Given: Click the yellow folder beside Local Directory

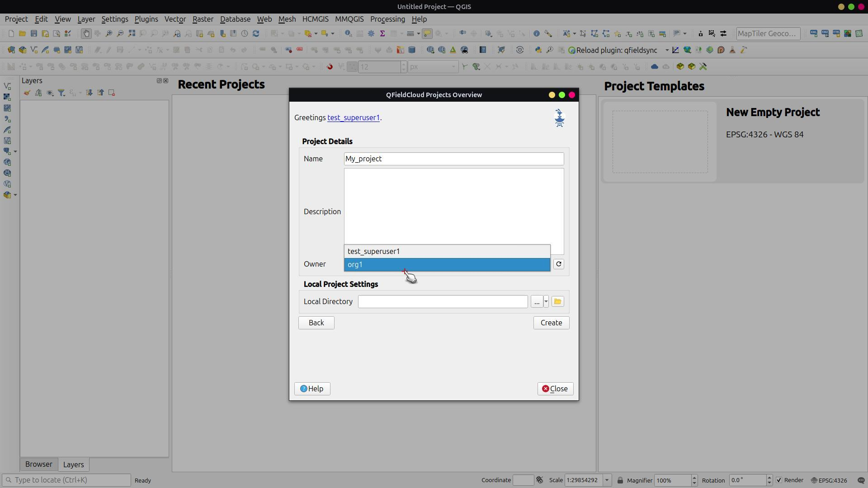Looking at the screenshot, I should tap(557, 302).
